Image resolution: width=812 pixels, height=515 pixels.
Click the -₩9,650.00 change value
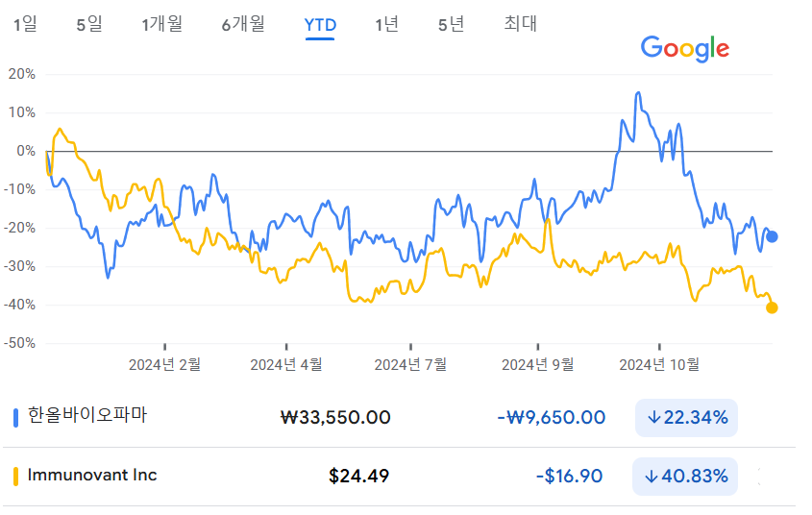[x=551, y=418]
